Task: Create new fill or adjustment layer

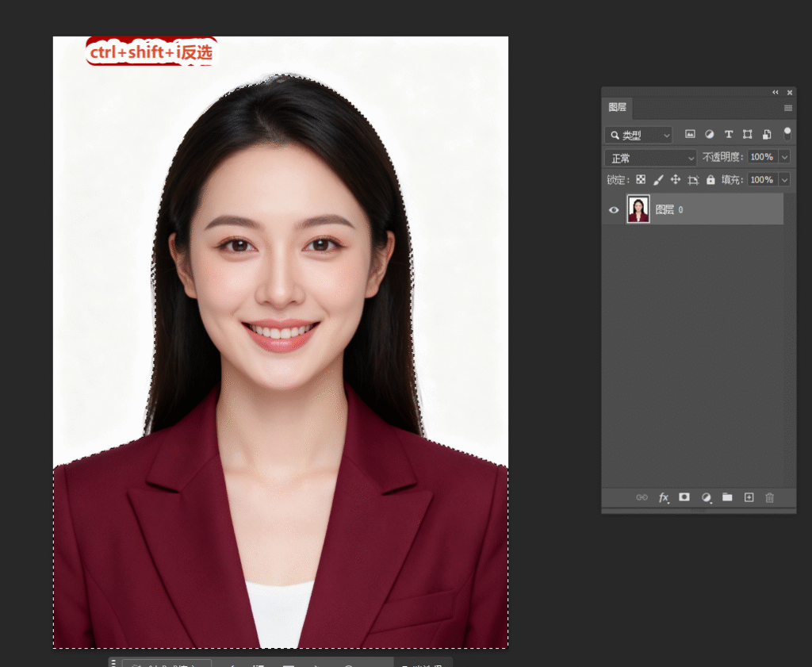Action: [706, 497]
